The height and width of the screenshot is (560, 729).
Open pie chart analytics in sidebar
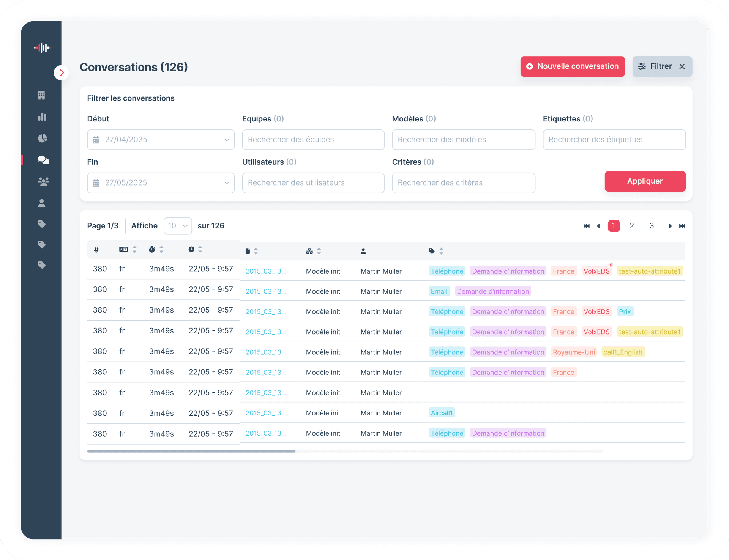tap(43, 138)
